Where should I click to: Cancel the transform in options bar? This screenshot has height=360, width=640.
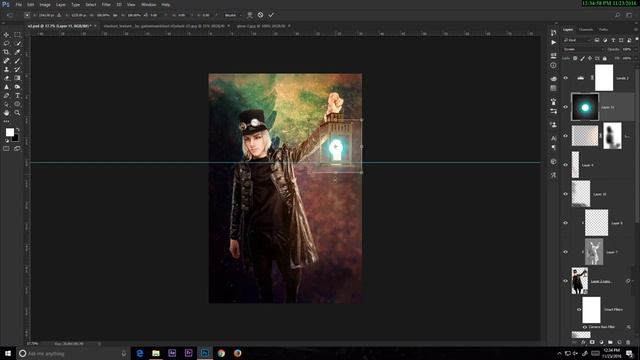click(260, 15)
